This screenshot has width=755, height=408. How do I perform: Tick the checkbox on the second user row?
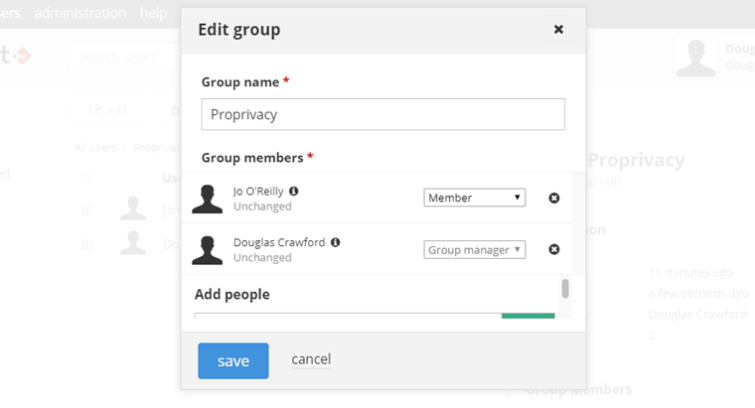click(x=87, y=244)
